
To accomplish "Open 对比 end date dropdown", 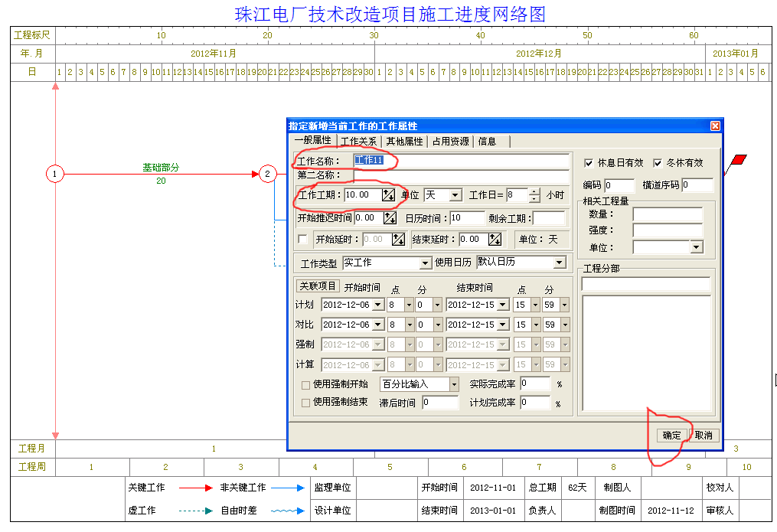I will click(503, 325).
